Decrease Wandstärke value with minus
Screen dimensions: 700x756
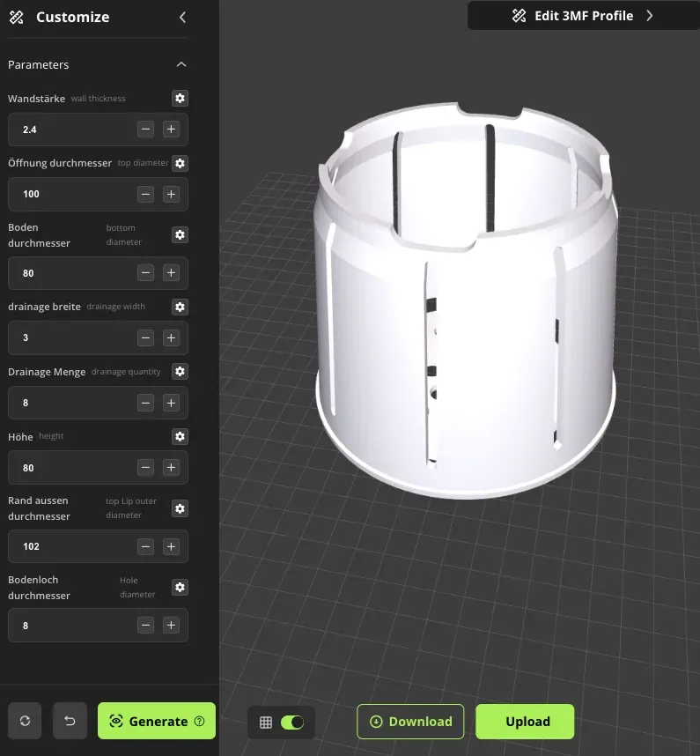[x=145, y=130]
